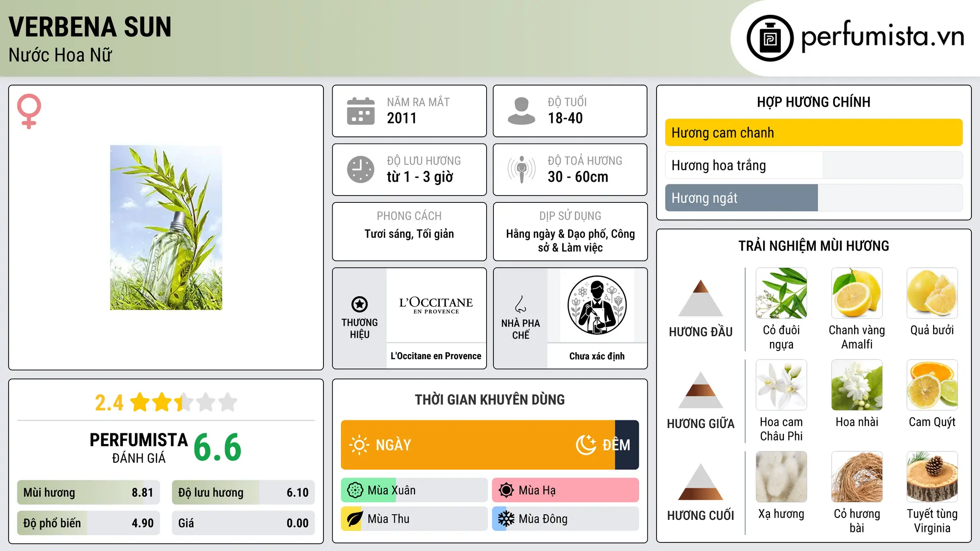Click the Chưa xác định perfumer label

(597, 356)
